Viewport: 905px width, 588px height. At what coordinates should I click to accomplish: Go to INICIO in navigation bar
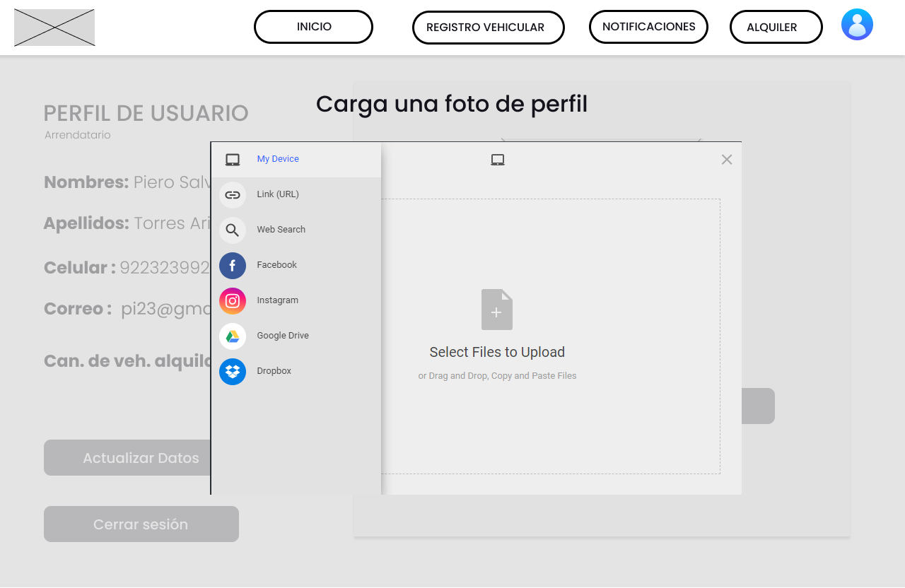[x=313, y=27]
